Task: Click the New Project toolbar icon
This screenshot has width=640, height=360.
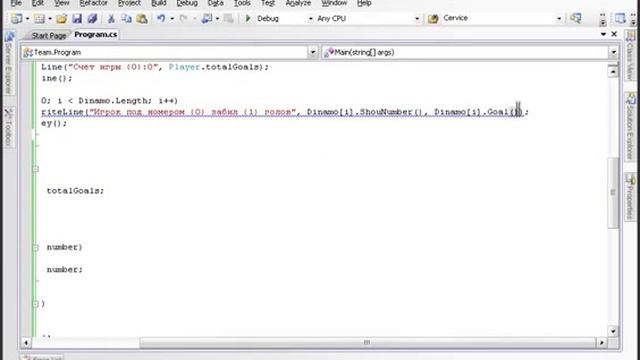Action: (x=16, y=18)
